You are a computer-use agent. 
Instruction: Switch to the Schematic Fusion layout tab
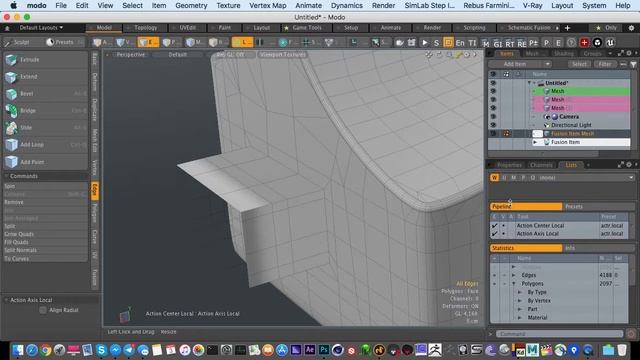pos(529,28)
